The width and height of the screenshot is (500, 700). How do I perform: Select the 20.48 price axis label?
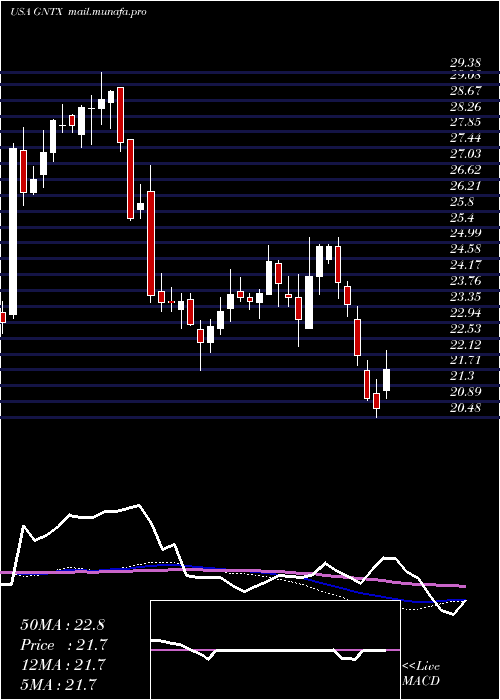click(x=465, y=407)
